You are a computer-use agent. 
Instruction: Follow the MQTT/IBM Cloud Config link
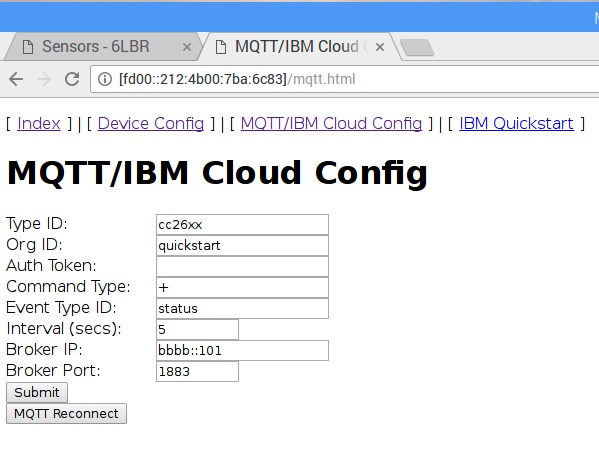click(331, 124)
